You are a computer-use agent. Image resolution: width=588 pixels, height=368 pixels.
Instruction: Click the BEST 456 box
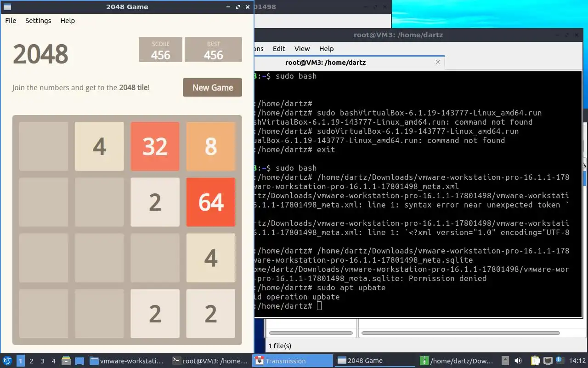coord(213,49)
